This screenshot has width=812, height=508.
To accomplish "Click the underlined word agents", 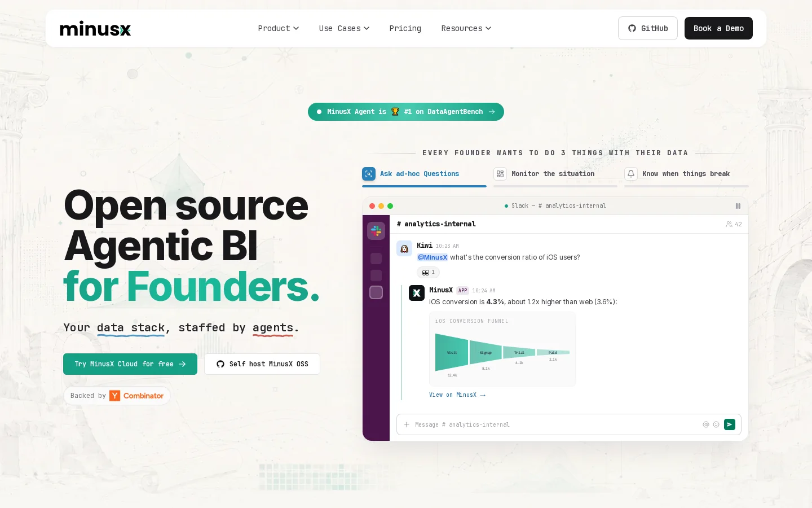I will [273, 328].
